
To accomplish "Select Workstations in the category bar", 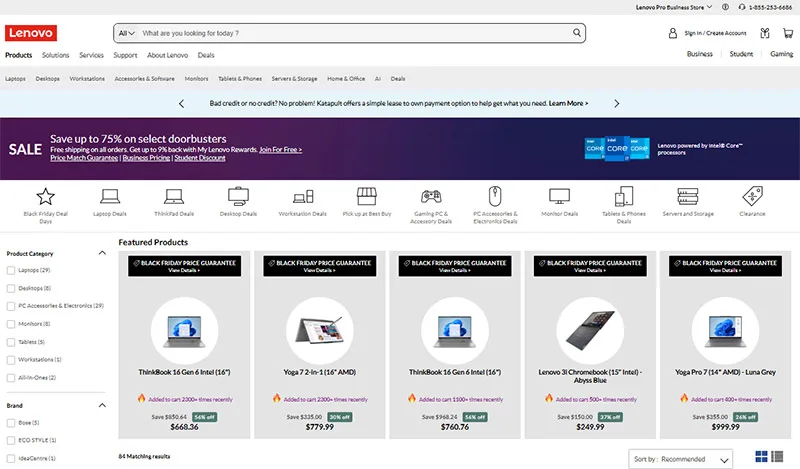I will (87, 79).
